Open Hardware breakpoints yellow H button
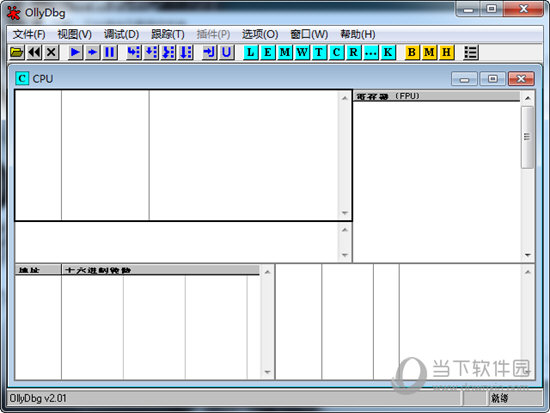 [446, 52]
